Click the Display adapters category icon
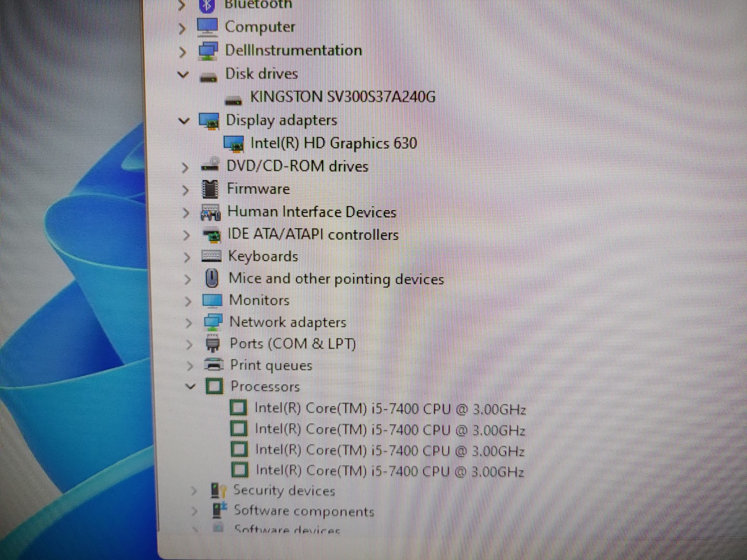747x560 pixels. point(209,121)
